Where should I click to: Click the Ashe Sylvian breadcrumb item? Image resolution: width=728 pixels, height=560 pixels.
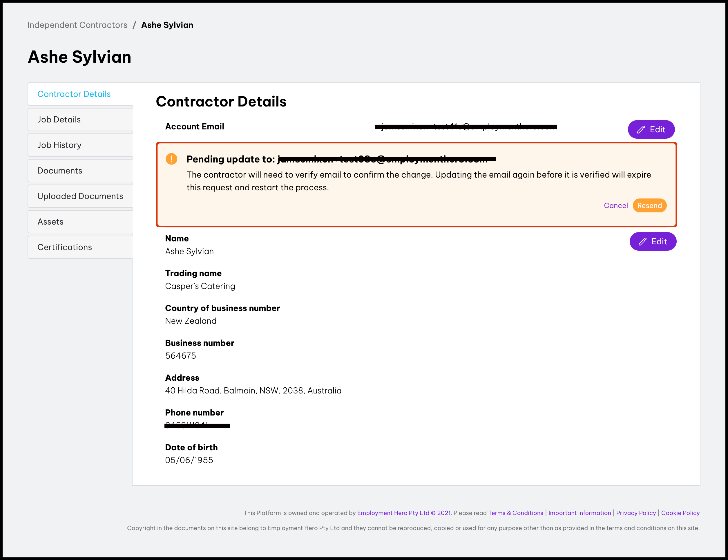click(167, 25)
